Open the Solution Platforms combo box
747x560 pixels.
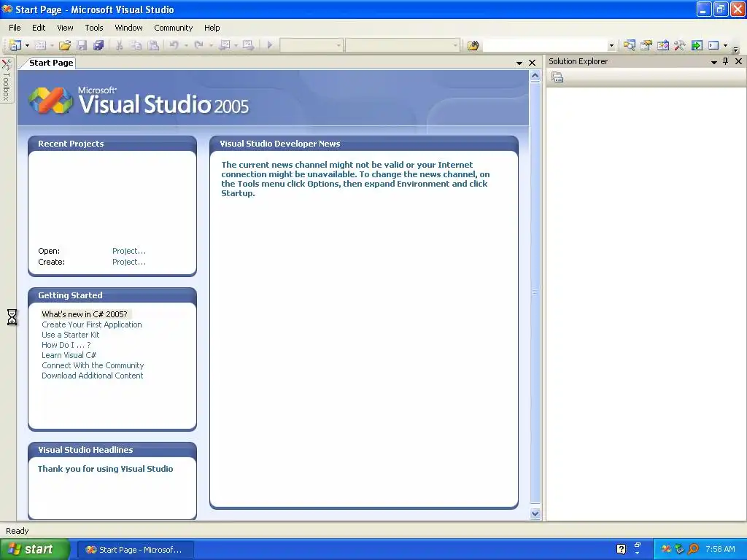(403, 45)
